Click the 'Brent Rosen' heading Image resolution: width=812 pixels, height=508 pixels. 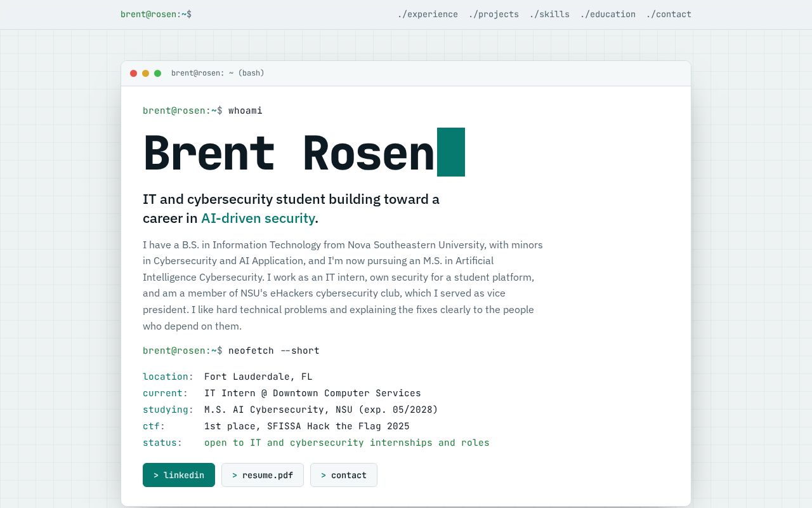pyautogui.click(x=289, y=152)
